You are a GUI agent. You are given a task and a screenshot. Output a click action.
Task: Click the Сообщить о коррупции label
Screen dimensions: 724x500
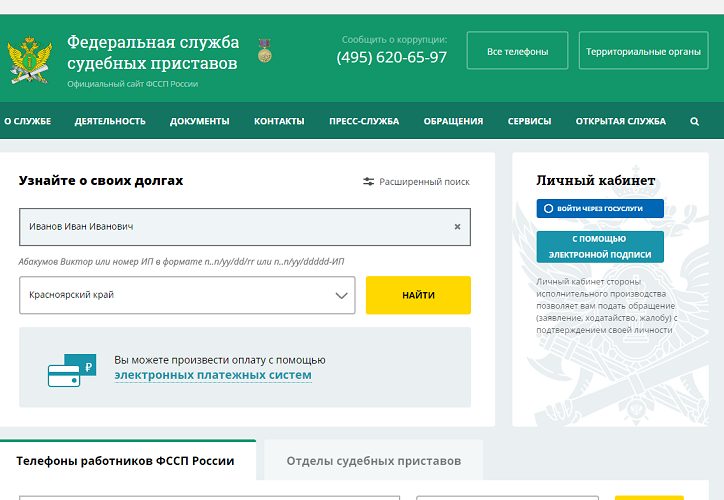pyautogui.click(x=394, y=40)
